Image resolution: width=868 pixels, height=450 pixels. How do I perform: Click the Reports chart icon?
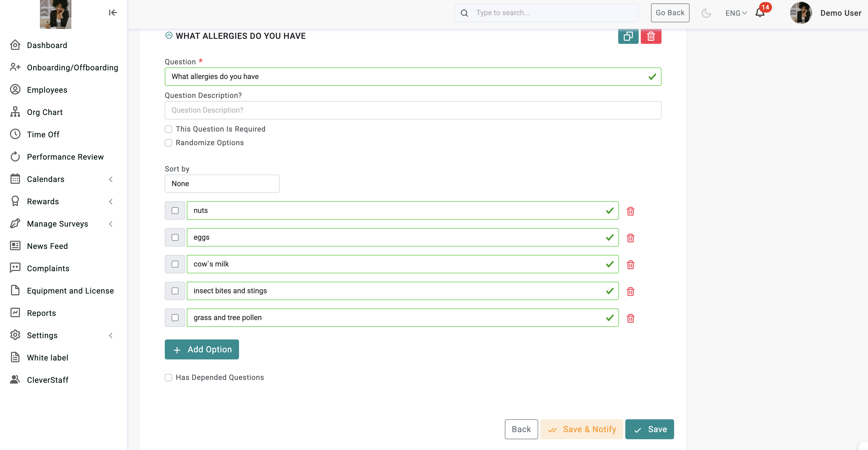15,312
